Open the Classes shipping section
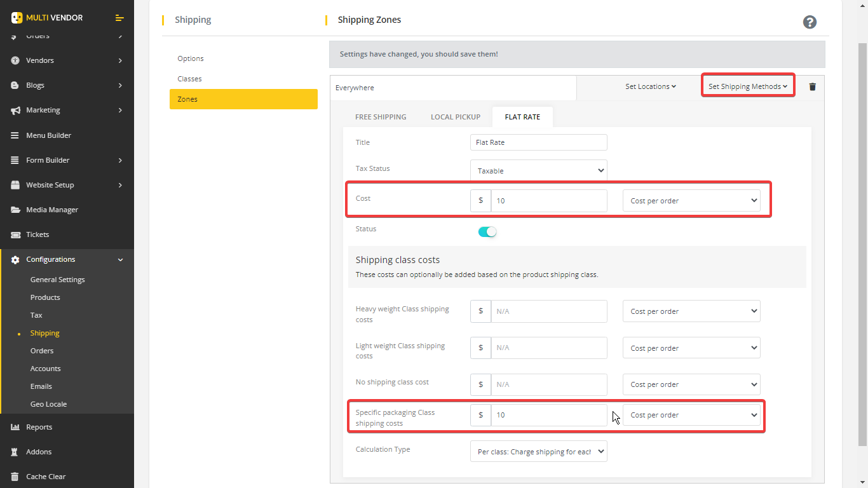The width and height of the screenshot is (868, 488). (190, 78)
